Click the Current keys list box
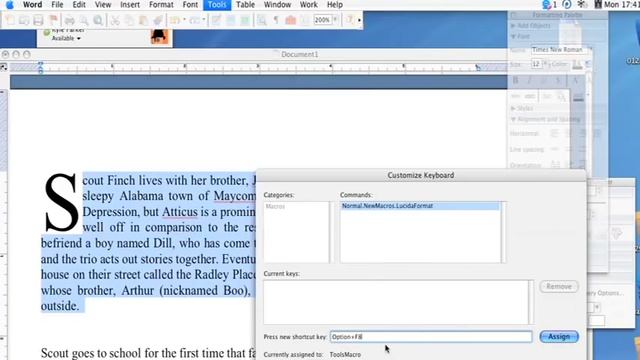 click(398, 302)
